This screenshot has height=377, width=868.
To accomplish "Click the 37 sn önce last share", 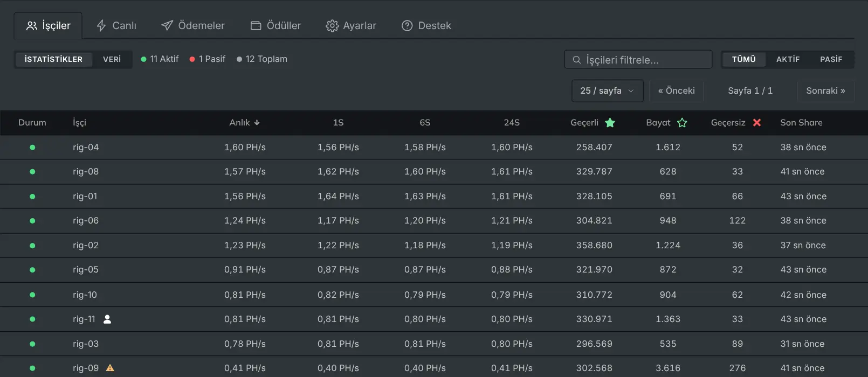I will coord(803,246).
